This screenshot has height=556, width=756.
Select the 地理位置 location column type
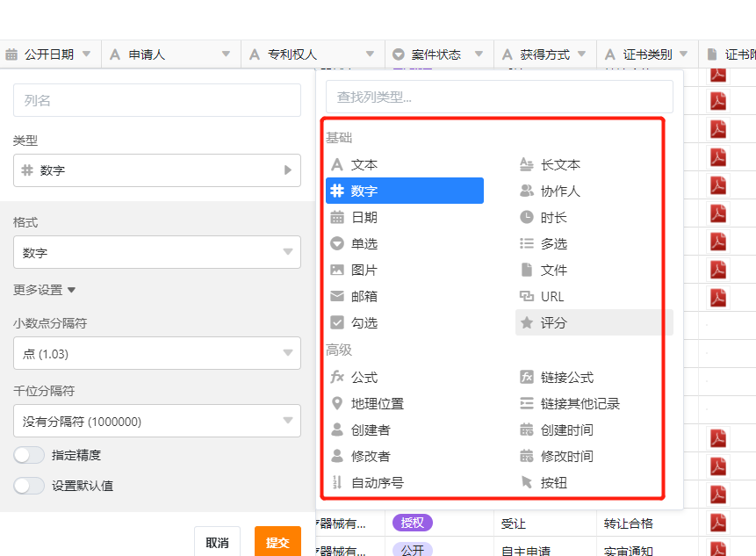(x=377, y=404)
